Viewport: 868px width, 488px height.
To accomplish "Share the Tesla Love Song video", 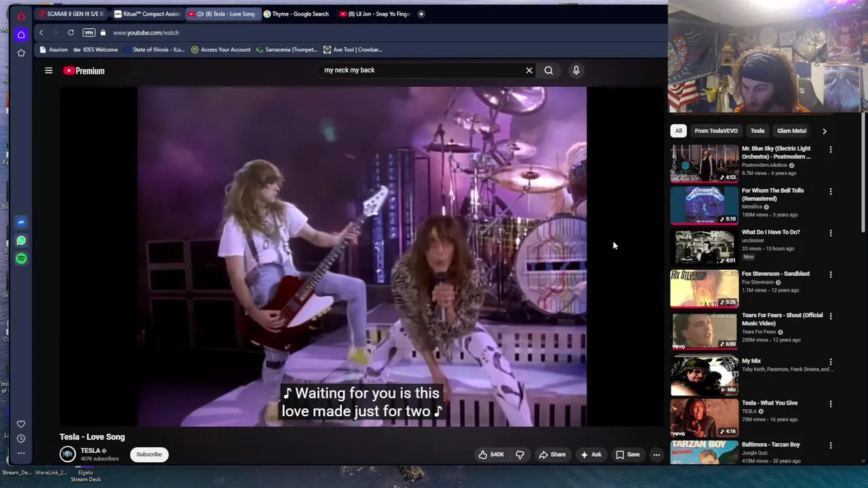I will tap(552, 455).
